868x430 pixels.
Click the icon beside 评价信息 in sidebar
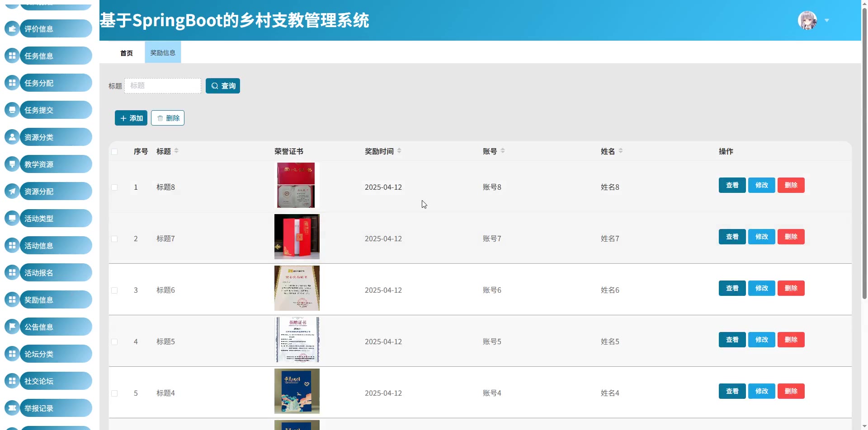coord(12,29)
